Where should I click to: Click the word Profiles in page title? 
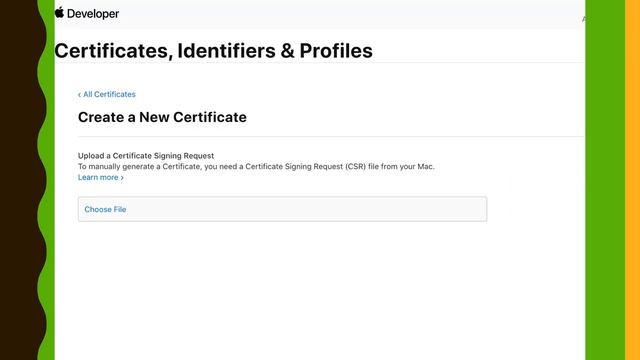(336, 51)
